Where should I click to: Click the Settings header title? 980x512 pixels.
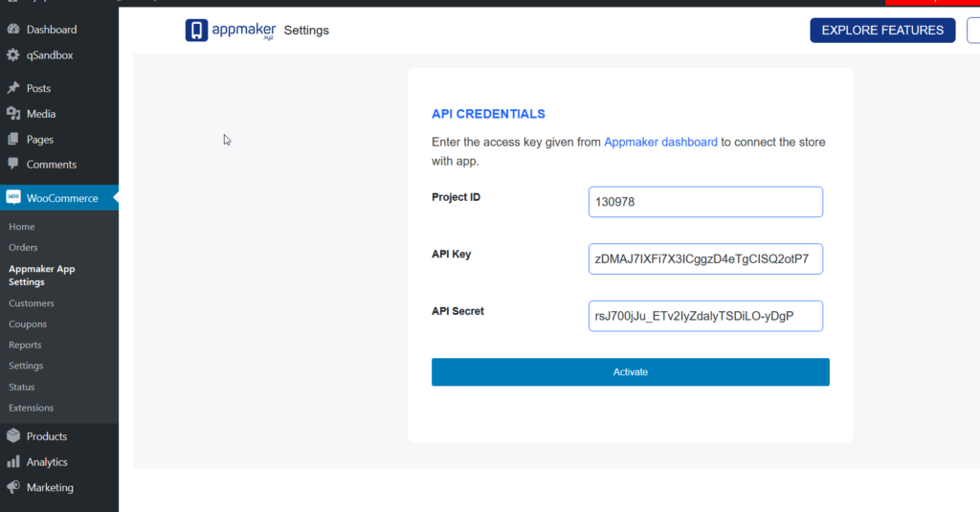tap(306, 30)
